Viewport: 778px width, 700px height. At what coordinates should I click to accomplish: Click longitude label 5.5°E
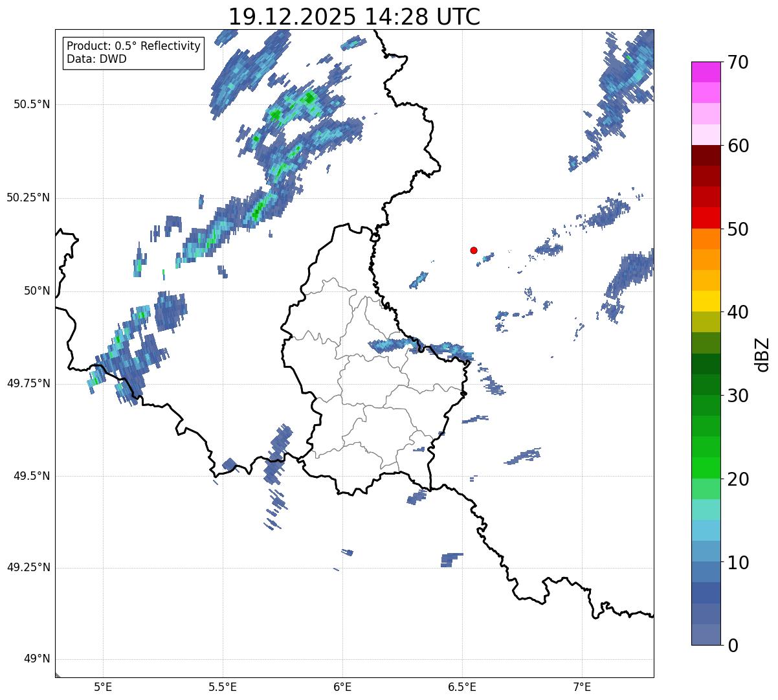pyautogui.click(x=223, y=687)
